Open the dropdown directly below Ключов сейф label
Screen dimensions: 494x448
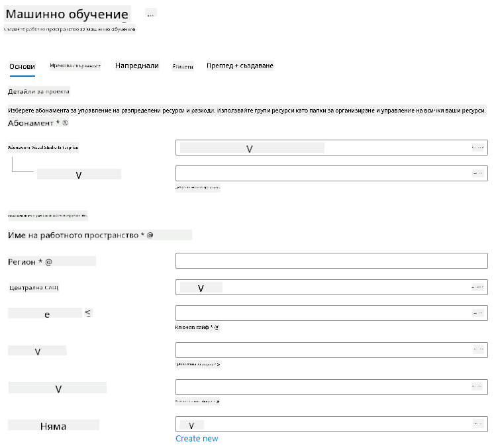[x=332, y=350]
